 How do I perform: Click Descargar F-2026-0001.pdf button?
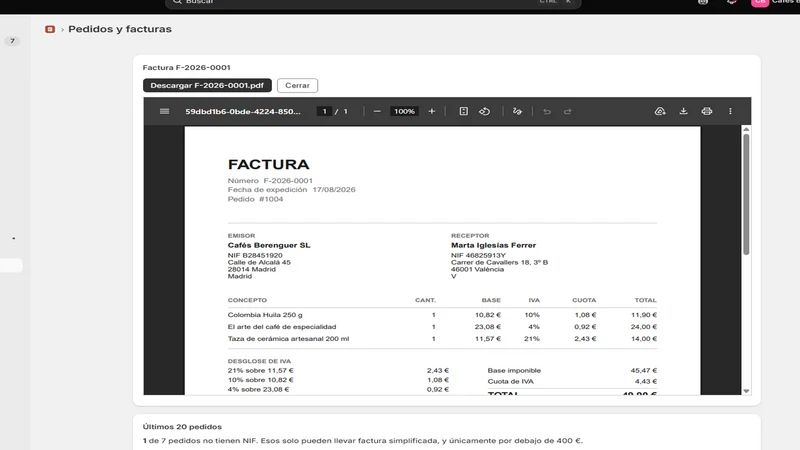click(207, 85)
